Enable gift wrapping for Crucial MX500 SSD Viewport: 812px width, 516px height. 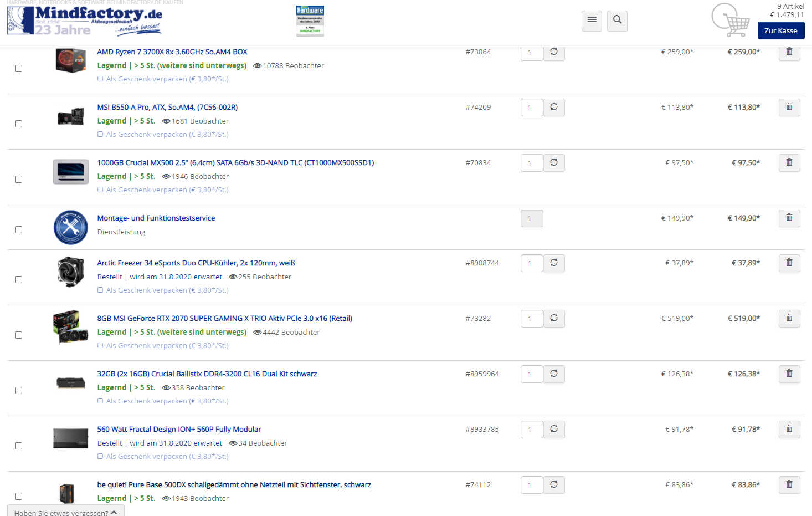point(100,190)
